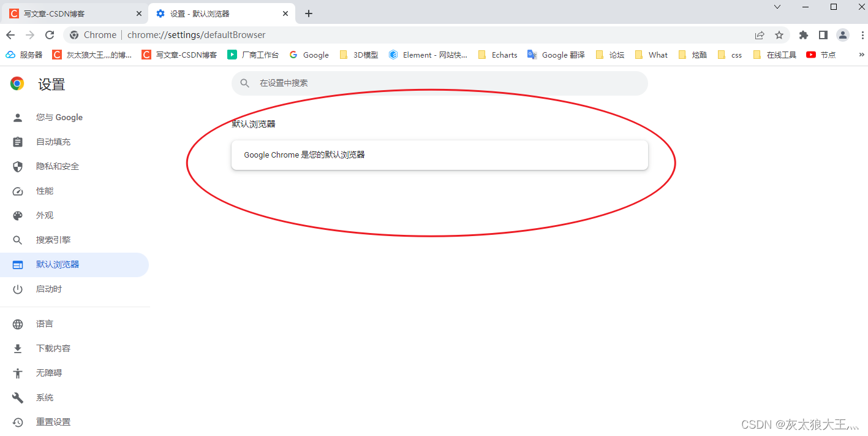Open the 在线工具 bookmark folder
Screen dimensions: 868x436
click(x=775, y=55)
